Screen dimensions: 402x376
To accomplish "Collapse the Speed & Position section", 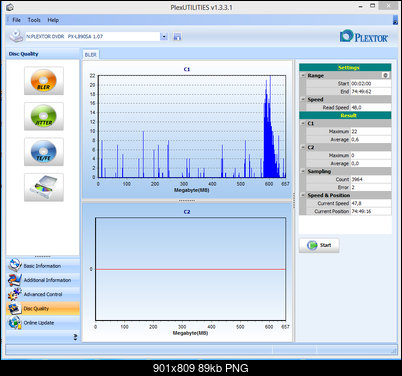I will (303, 195).
